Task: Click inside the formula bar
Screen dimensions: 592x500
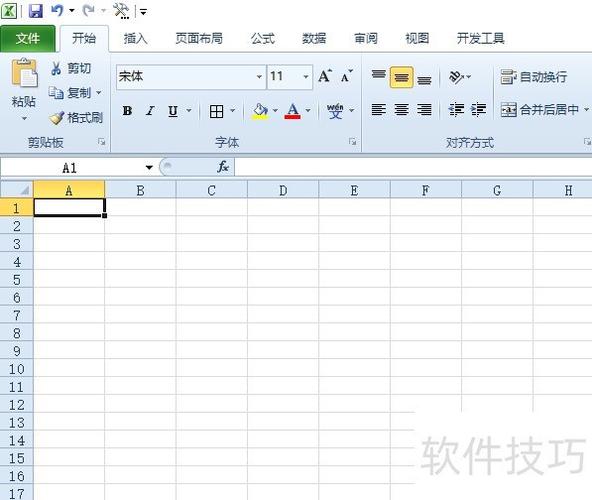Action: [x=413, y=167]
